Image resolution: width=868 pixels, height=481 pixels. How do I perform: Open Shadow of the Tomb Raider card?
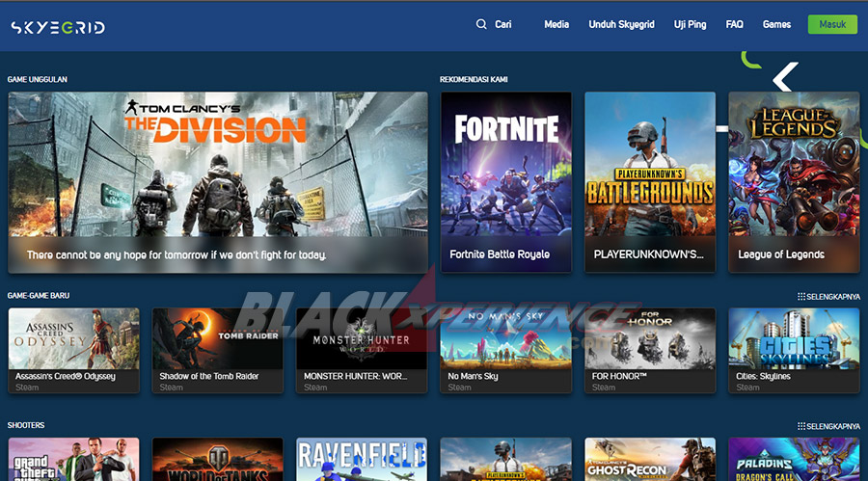point(218,350)
